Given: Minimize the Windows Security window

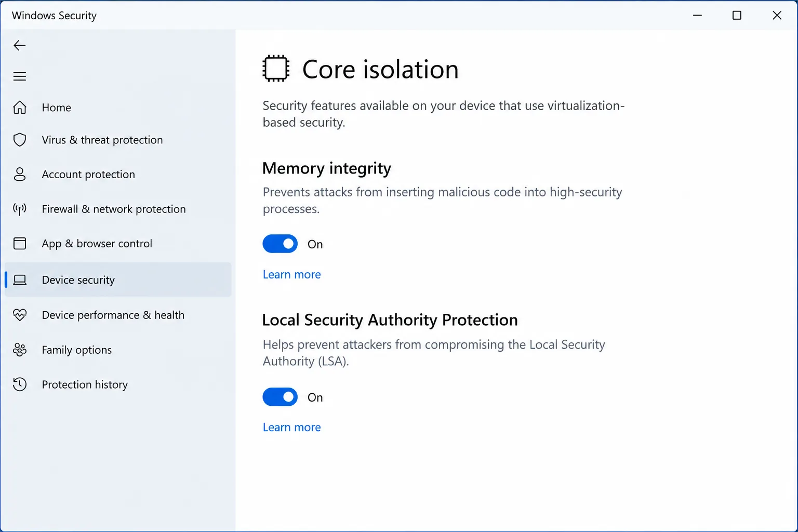Looking at the screenshot, I should (x=698, y=16).
